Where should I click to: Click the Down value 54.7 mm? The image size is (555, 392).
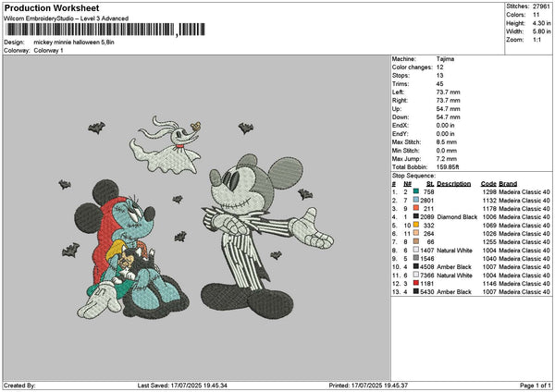(x=448, y=117)
